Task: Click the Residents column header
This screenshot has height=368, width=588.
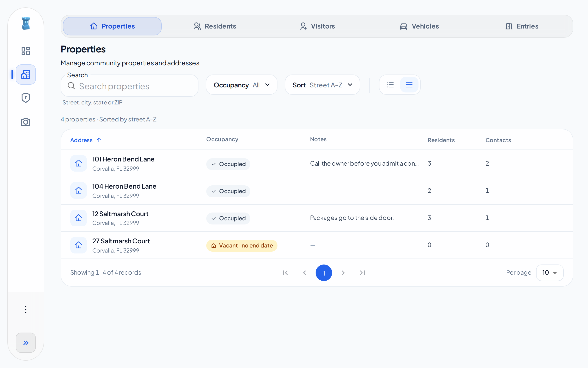Action: [x=441, y=140]
